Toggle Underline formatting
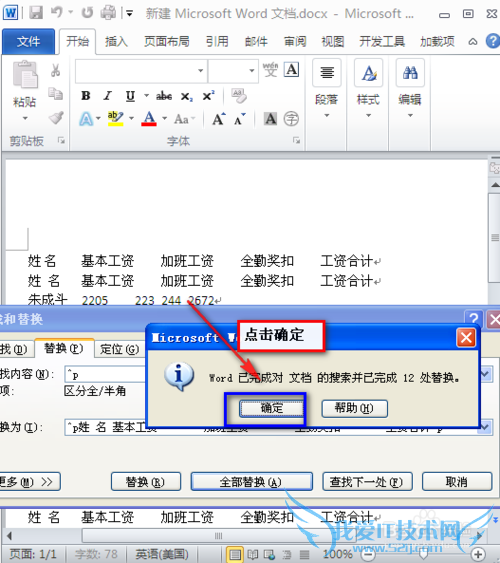The height and width of the screenshot is (563, 500). coord(130,96)
